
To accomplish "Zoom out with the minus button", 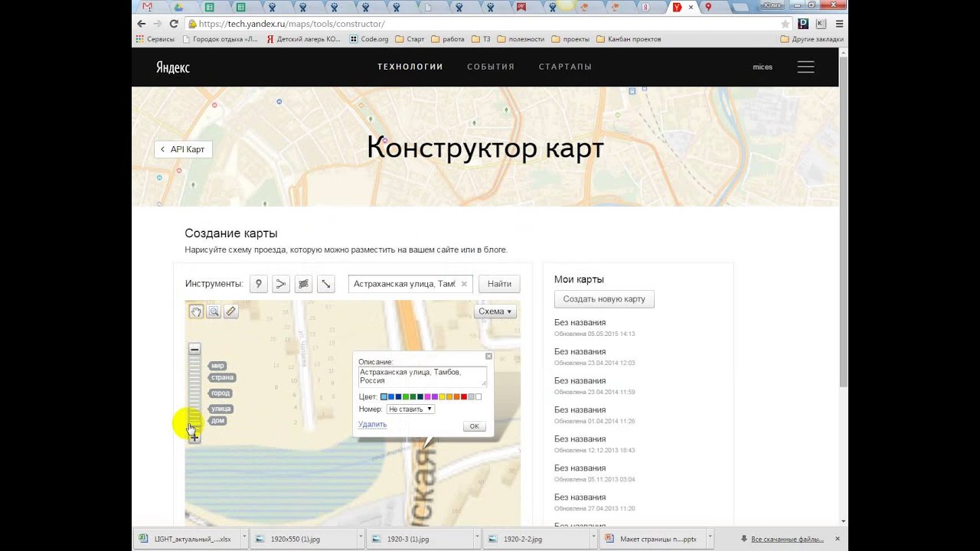I will click(x=194, y=349).
